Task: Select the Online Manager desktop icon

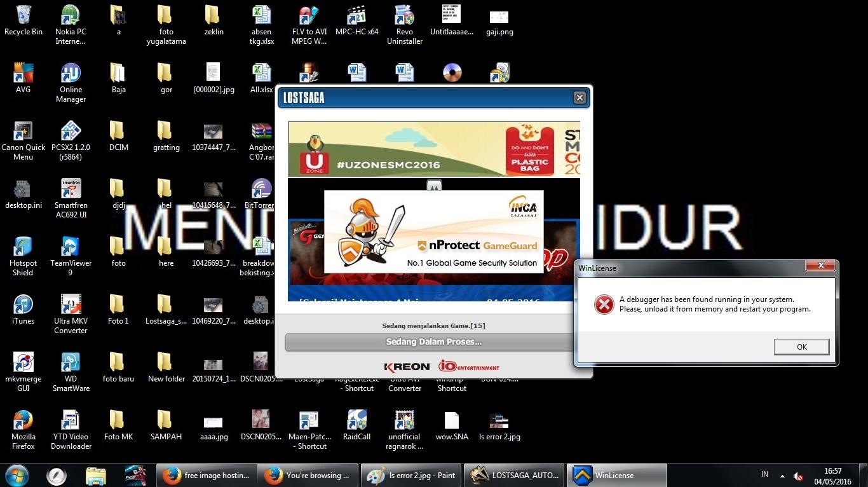Action: tap(71, 83)
